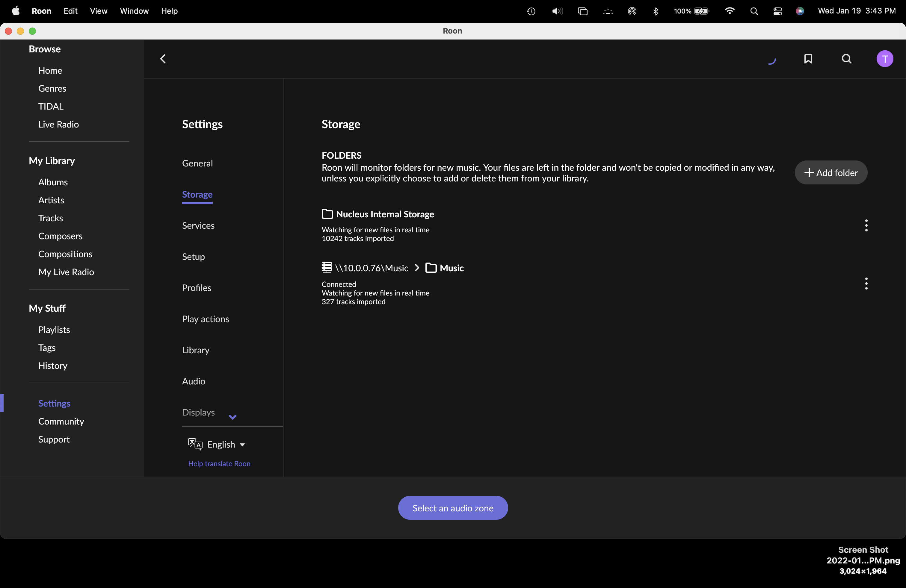Viewport: 906px width, 588px height.
Task: Open Live Radio in sidebar
Action: tap(58, 124)
